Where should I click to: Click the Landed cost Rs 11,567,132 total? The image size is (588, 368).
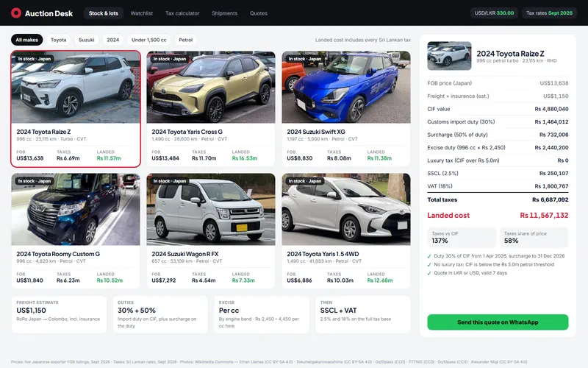544,215
